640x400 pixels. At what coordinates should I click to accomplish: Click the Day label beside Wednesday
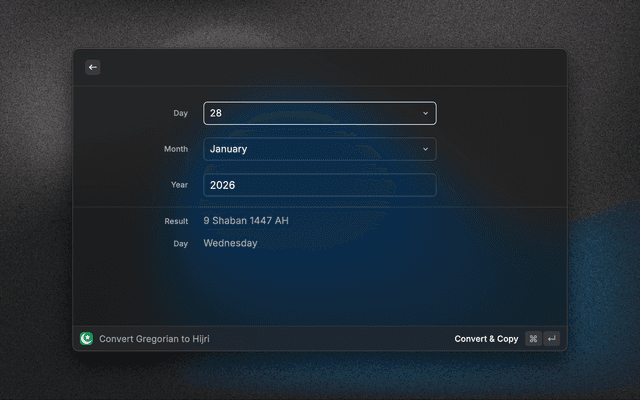tap(180, 243)
